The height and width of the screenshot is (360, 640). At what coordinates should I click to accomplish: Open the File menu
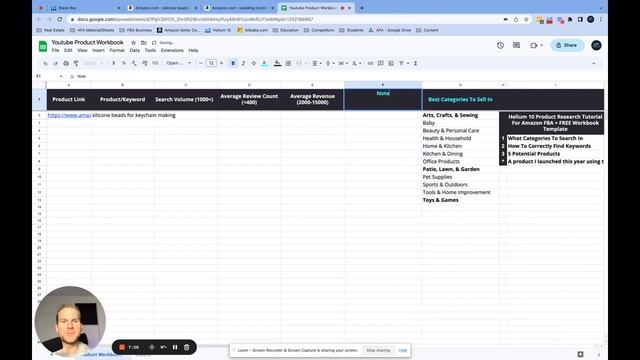56,50
